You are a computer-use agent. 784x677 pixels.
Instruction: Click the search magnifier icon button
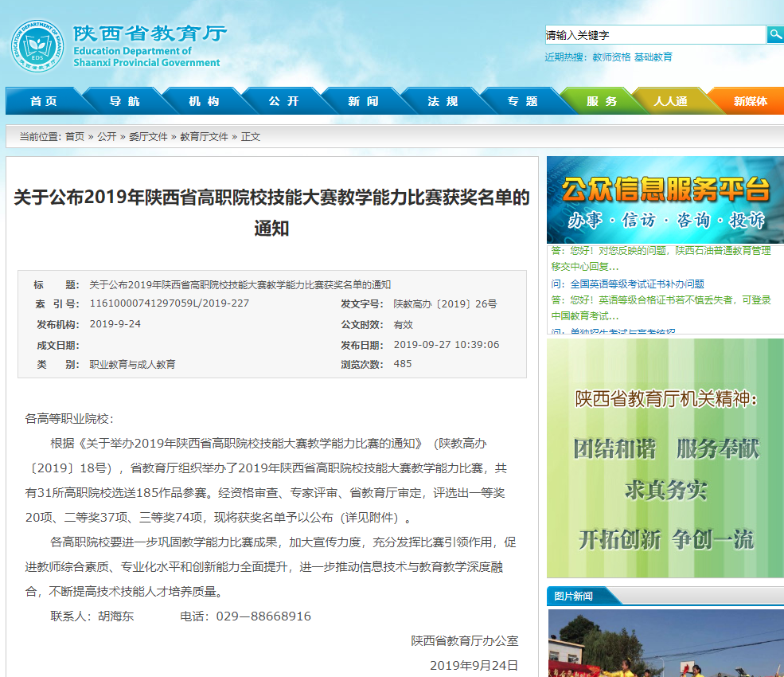click(774, 34)
